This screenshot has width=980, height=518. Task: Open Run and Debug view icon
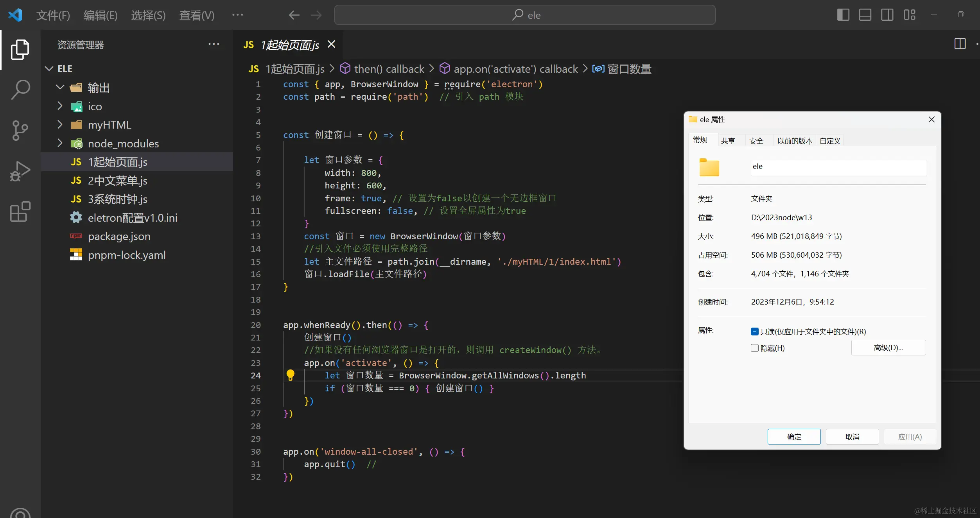(20, 171)
